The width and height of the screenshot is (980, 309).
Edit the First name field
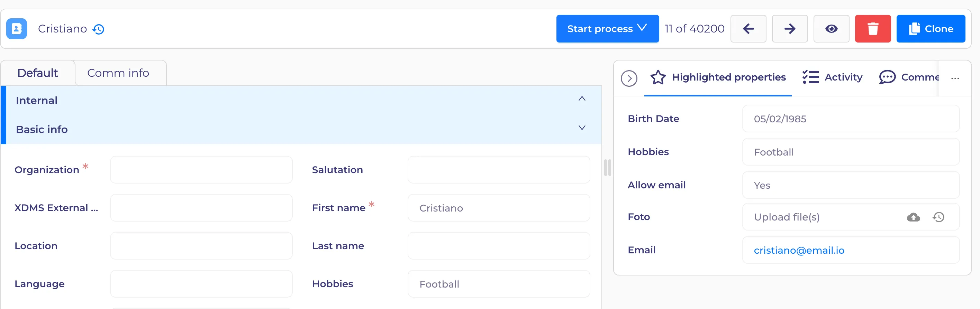pos(499,207)
